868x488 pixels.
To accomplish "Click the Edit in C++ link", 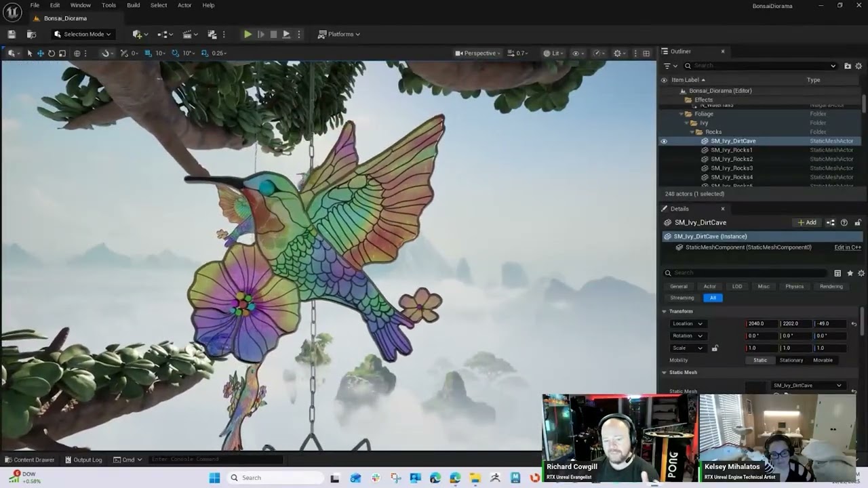I will [848, 247].
